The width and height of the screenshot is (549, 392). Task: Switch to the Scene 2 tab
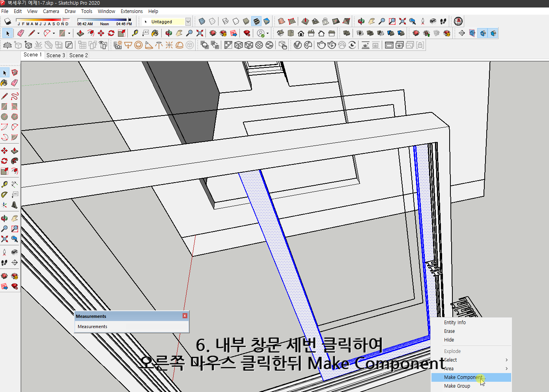tap(78, 55)
